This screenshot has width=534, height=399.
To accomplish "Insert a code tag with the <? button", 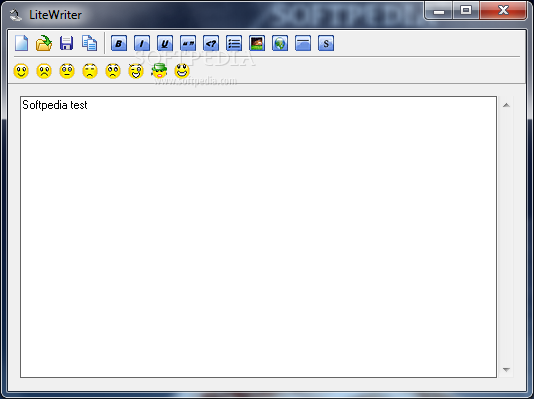I will pyautogui.click(x=211, y=43).
